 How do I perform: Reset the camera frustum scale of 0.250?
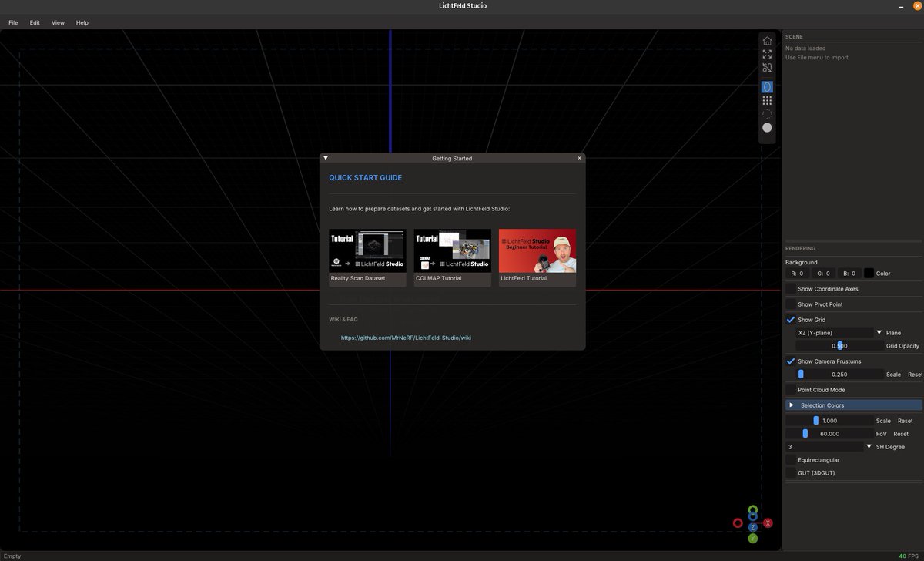coord(915,375)
